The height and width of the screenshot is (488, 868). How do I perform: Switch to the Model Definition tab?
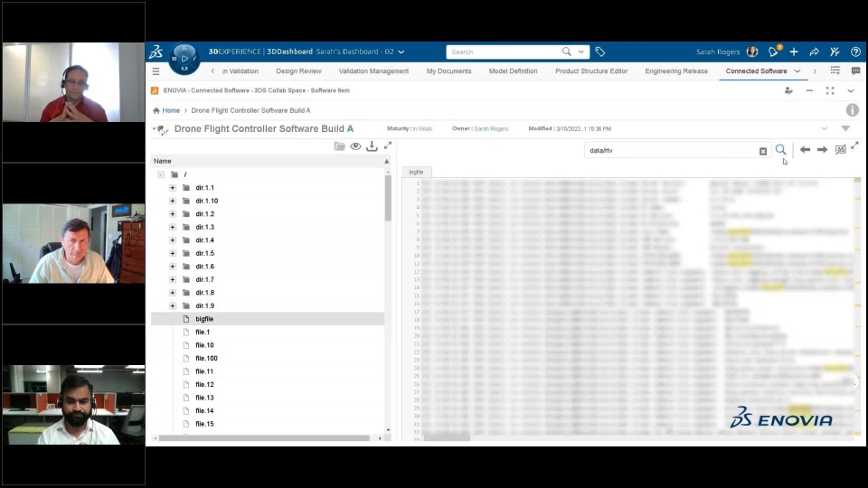point(514,71)
